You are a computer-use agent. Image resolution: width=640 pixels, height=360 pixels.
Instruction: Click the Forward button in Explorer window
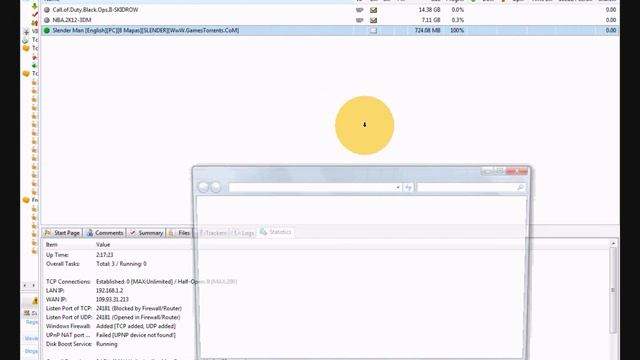(216, 187)
